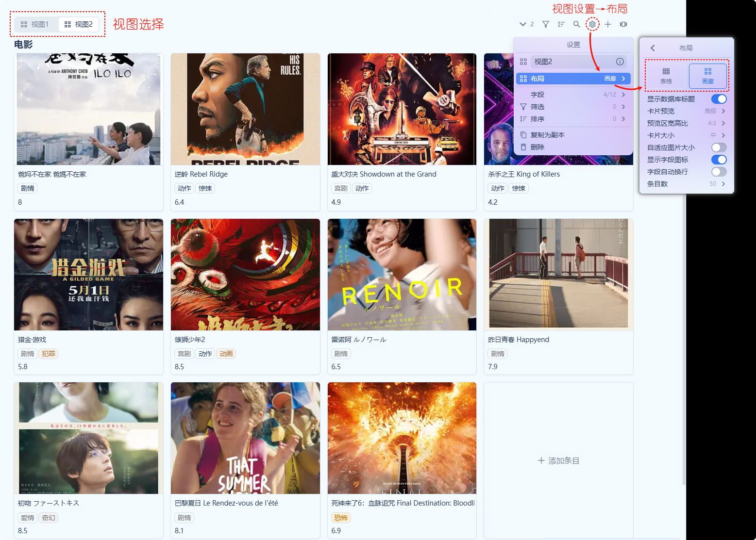This screenshot has height=540, width=756.
Task: Click the title 巴黎夏日 Le Rendez-vous de l'été
Action: point(226,503)
